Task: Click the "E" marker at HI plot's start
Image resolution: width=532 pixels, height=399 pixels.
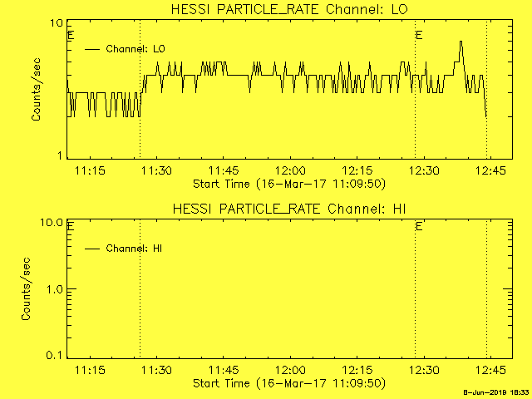Action: (71, 226)
